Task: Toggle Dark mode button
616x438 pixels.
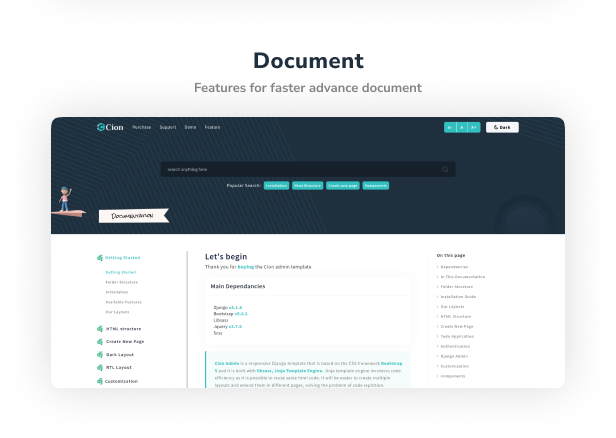Action: pyautogui.click(x=502, y=127)
